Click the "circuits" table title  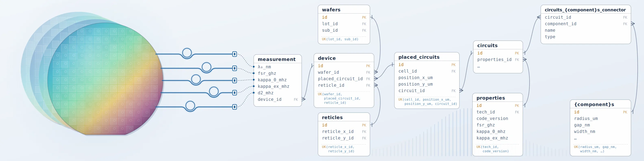coord(487,46)
